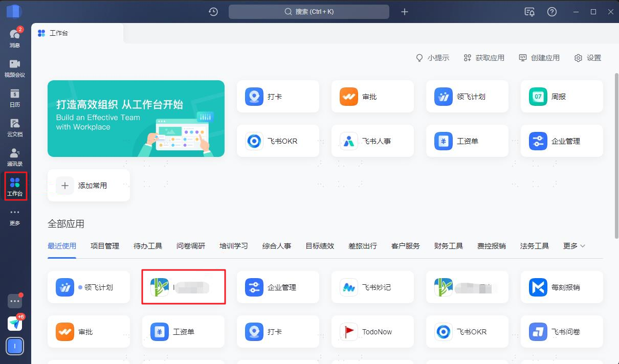Click the workplace promo banner
Viewport: 619px width, 364px height.
[136, 119]
